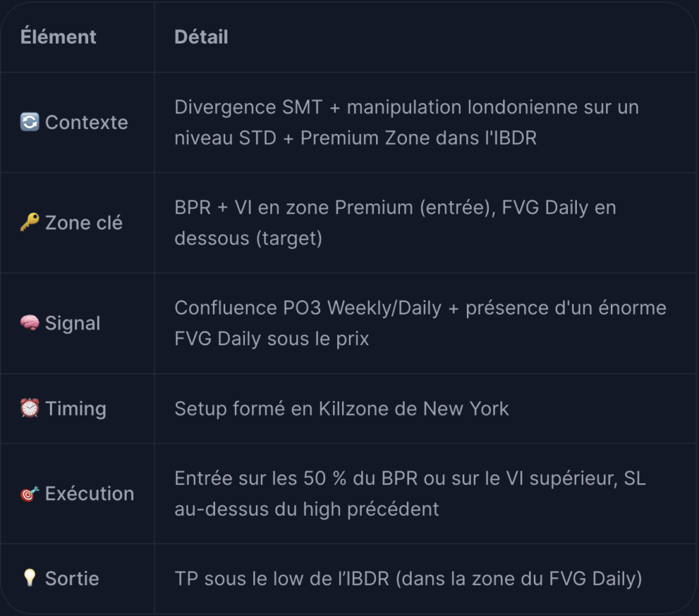Click the light bulb emoji beside Sortie

[x=29, y=578]
